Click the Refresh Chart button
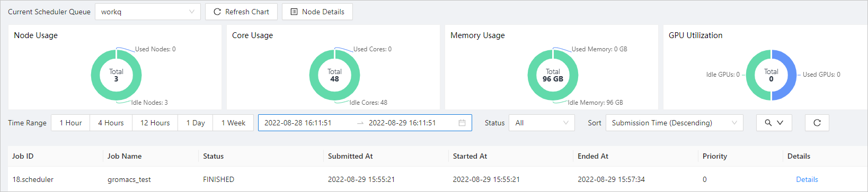Viewport: 868px width, 192px height. click(x=241, y=12)
